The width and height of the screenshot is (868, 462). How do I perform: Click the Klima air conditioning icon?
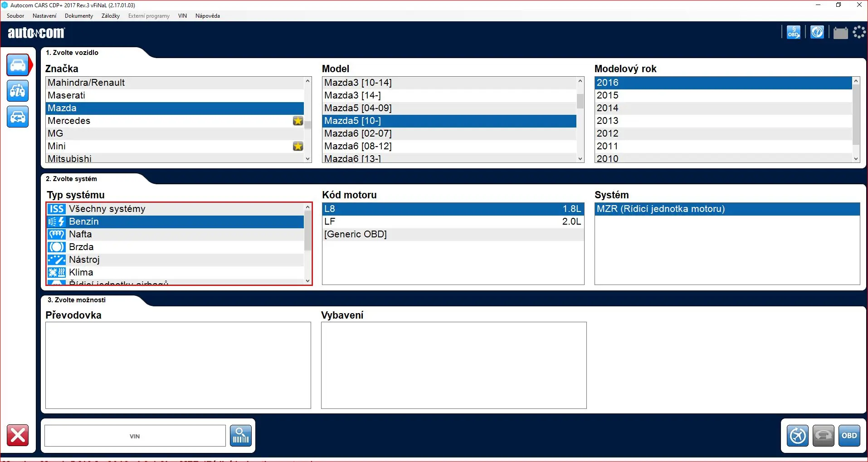coord(57,272)
